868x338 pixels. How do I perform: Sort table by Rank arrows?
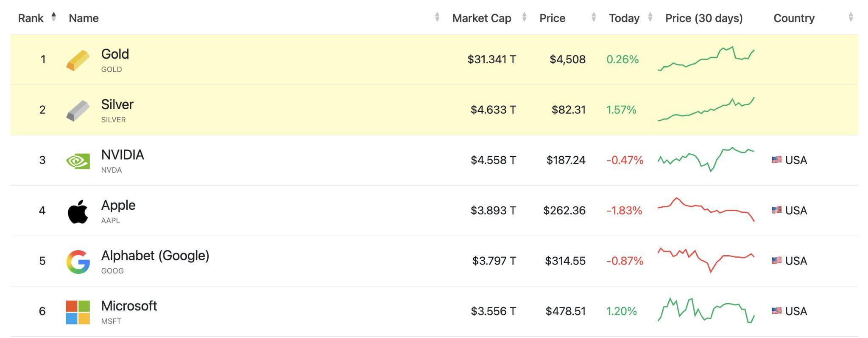tap(54, 17)
